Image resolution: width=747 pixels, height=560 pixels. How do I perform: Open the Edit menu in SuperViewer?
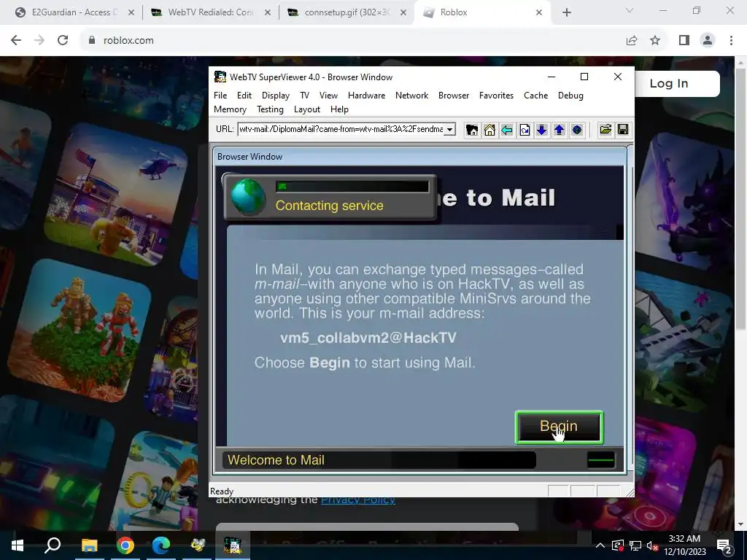244,96
